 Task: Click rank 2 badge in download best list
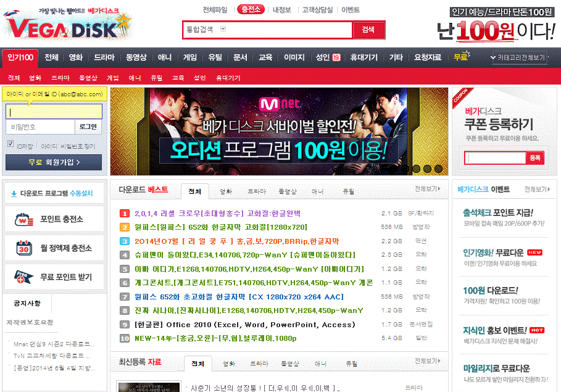click(125, 227)
